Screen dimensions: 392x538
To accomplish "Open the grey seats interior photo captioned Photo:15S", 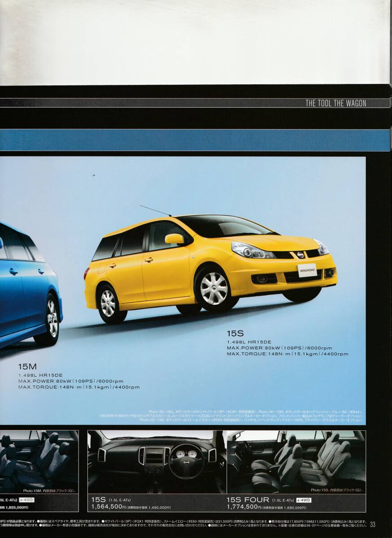I will pyautogui.click(x=296, y=462).
